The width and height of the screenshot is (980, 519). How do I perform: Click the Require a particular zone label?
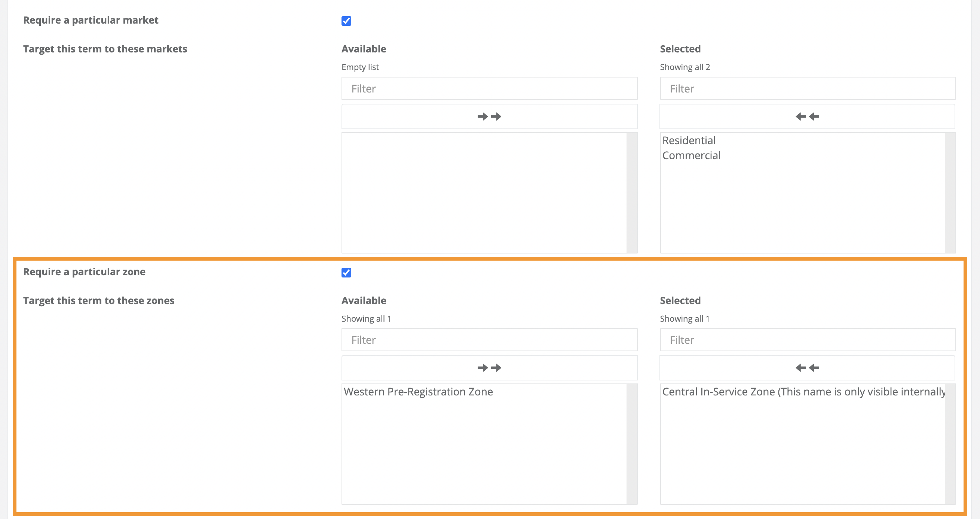84,272
